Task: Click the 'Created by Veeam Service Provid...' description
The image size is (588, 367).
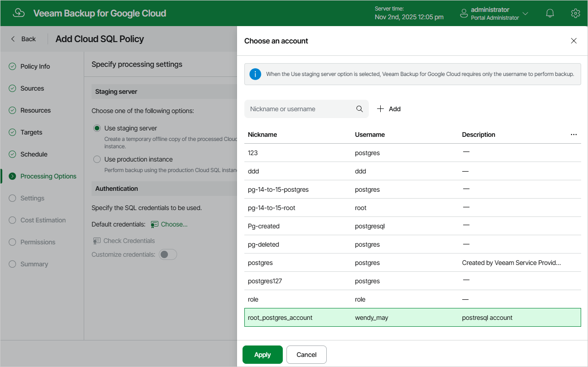Action: [x=512, y=263]
